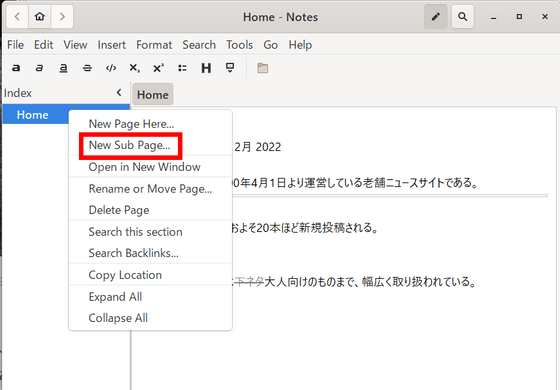Apply strong bold formatting icon
The height and width of the screenshot is (390, 560).
[16, 68]
